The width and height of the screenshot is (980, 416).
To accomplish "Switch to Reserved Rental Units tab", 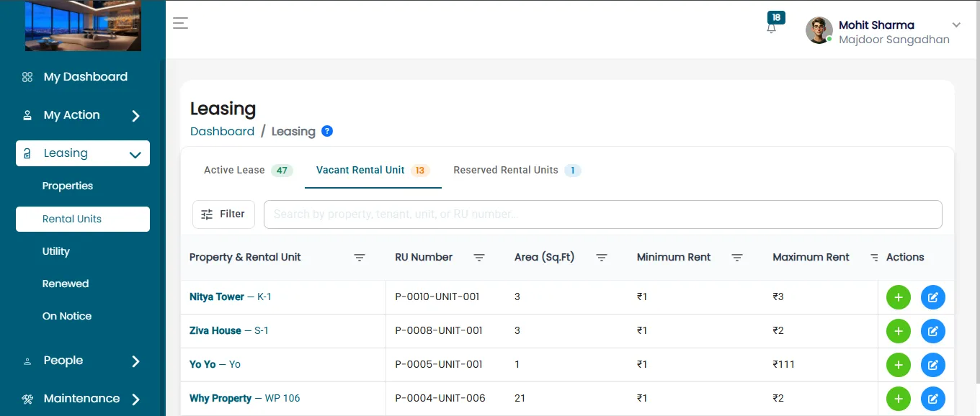I will click(517, 171).
